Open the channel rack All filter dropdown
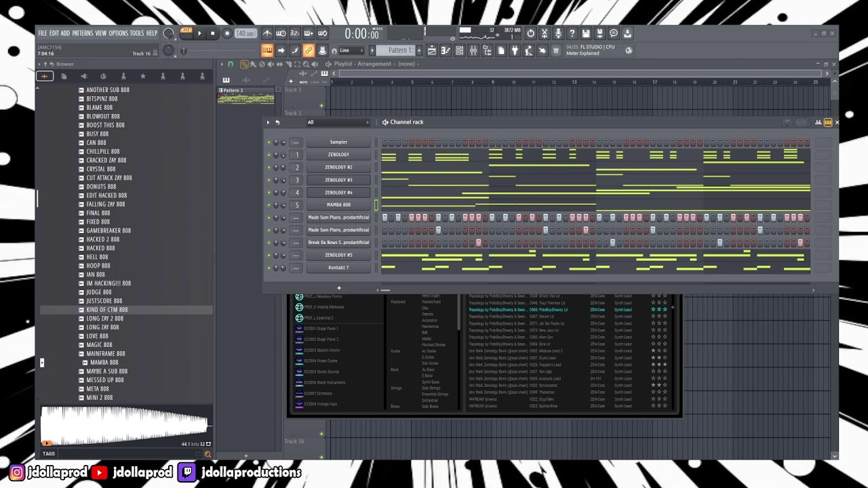 pos(338,122)
